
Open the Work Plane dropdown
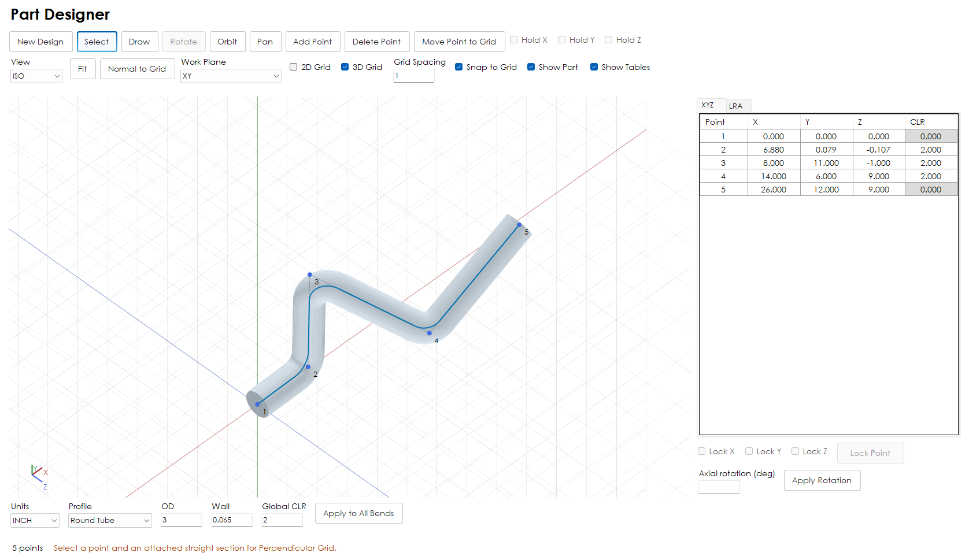pos(231,76)
